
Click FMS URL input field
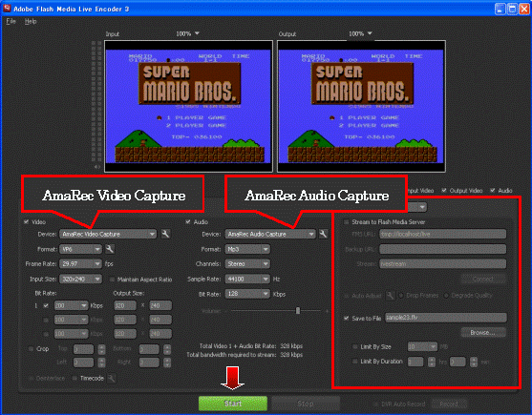(443, 234)
